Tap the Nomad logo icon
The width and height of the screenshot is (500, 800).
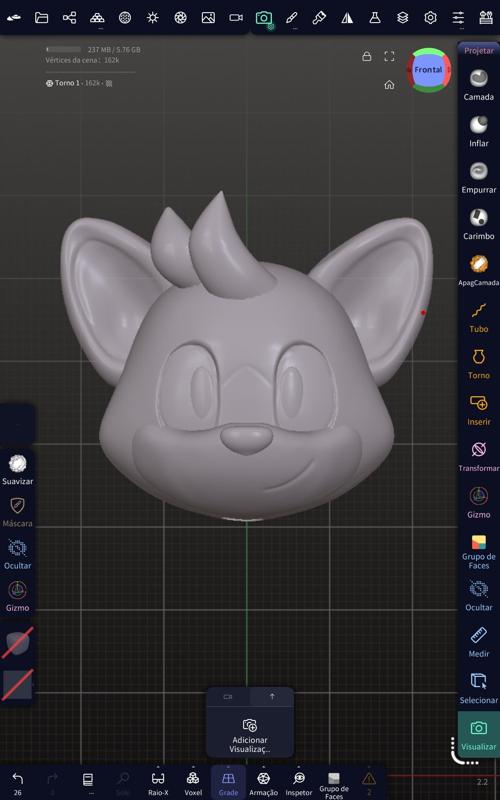14,18
